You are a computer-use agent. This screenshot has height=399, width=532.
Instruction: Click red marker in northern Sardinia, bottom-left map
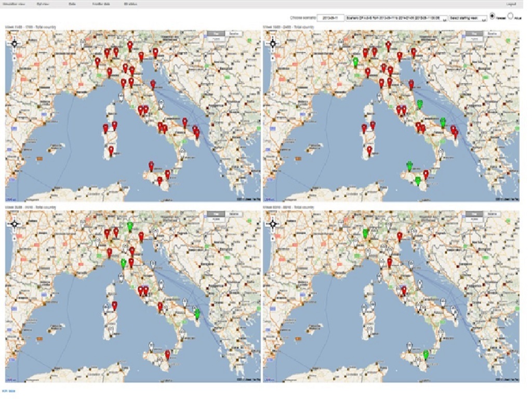tap(115, 306)
